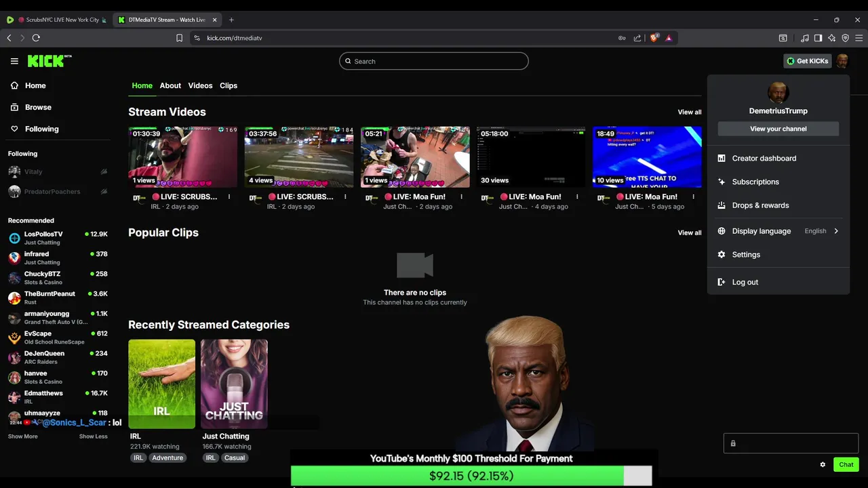Open options menu for the 01:30:39 video
The image size is (868, 488).
pos(229,197)
